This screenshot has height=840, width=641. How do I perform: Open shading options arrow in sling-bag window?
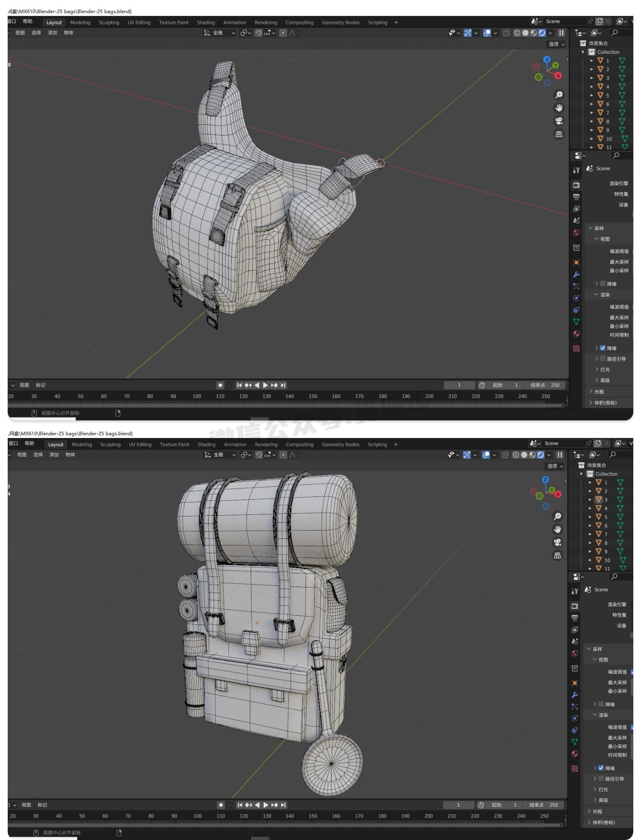click(550, 33)
